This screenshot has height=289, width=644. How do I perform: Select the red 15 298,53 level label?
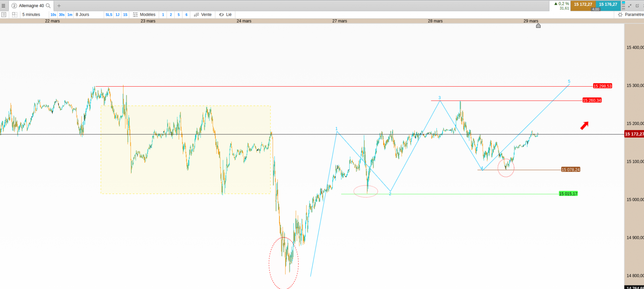(x=602, y=86)
